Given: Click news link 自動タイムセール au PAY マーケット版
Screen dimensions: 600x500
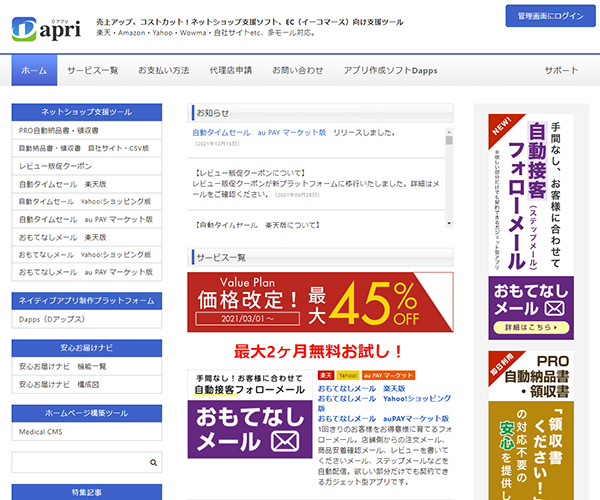Looking at the screenshot, I should click(x=259, y=133).
